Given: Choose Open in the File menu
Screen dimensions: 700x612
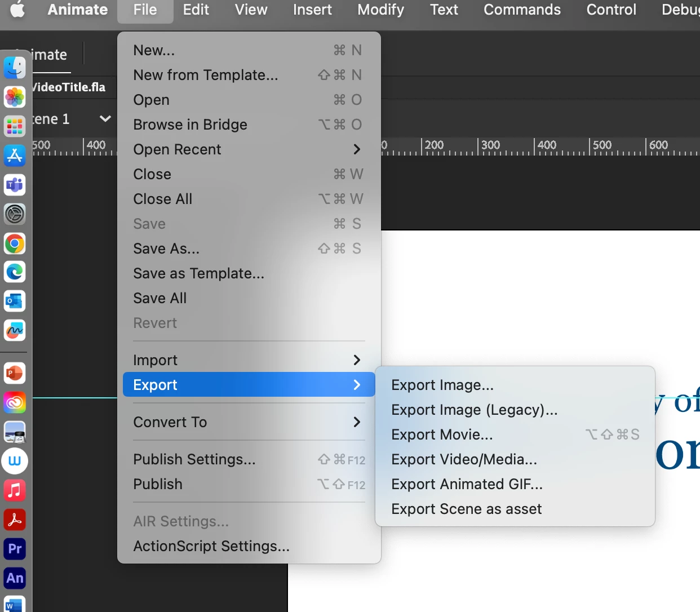Looking at the screenshot, I should point(249,100).
